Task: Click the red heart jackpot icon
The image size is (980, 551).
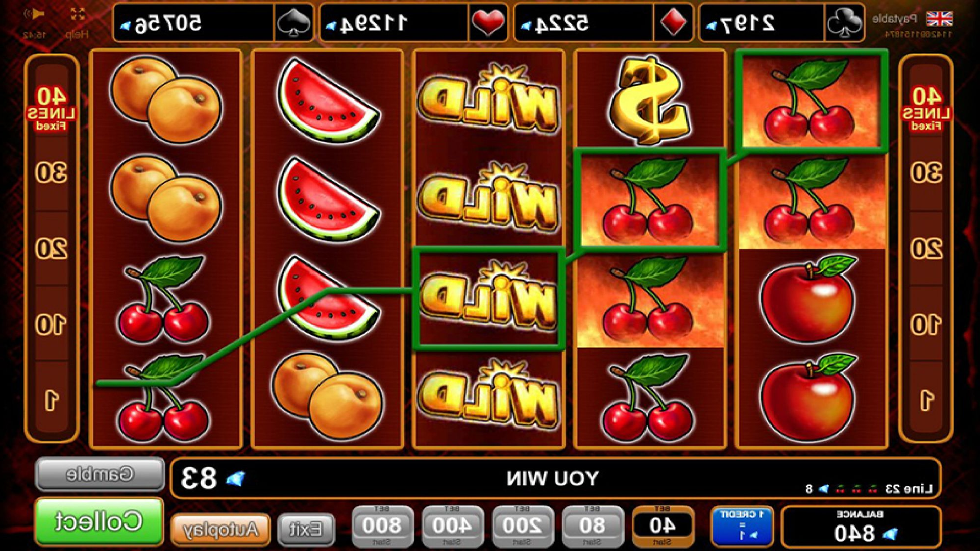Action: pyautogui.click(x=487, y=23)
